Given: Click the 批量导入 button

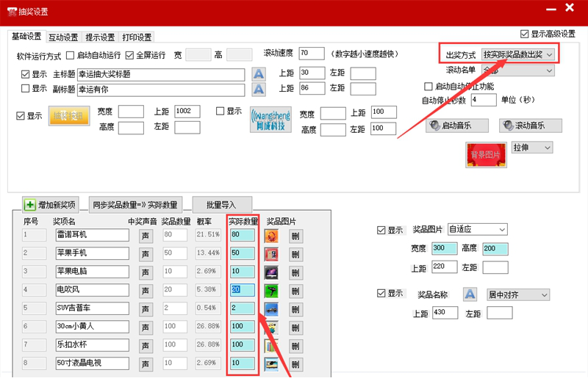Looking at the screenshot, I should 222,205.
